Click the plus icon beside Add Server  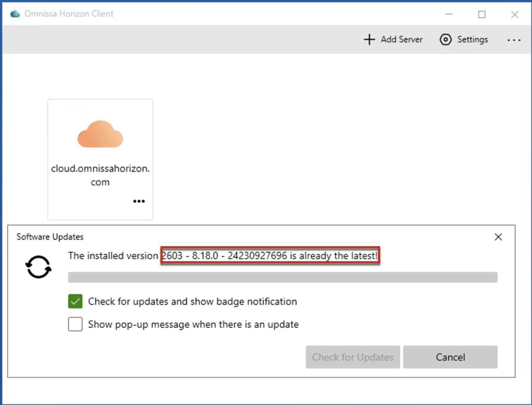tap(369, 39)
